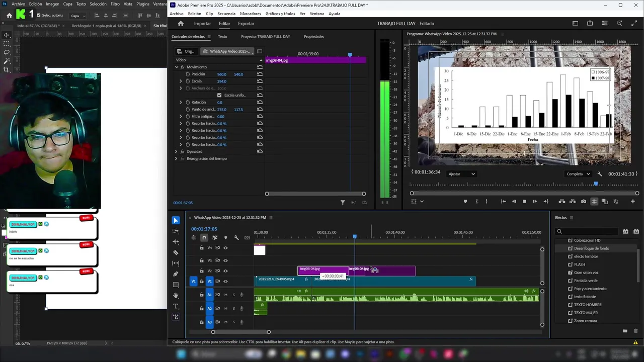This screenshot has height=362, width=644.
Task: Open the Marcadores menu
Action: pyautogui.click(x=251, y=14)
